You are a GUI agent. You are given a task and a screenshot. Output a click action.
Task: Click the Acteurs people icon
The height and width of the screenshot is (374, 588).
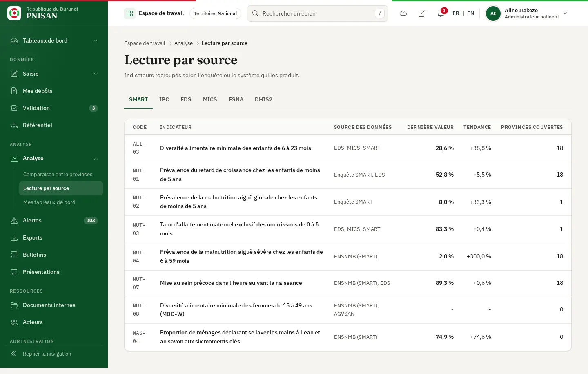click(14, 322)
